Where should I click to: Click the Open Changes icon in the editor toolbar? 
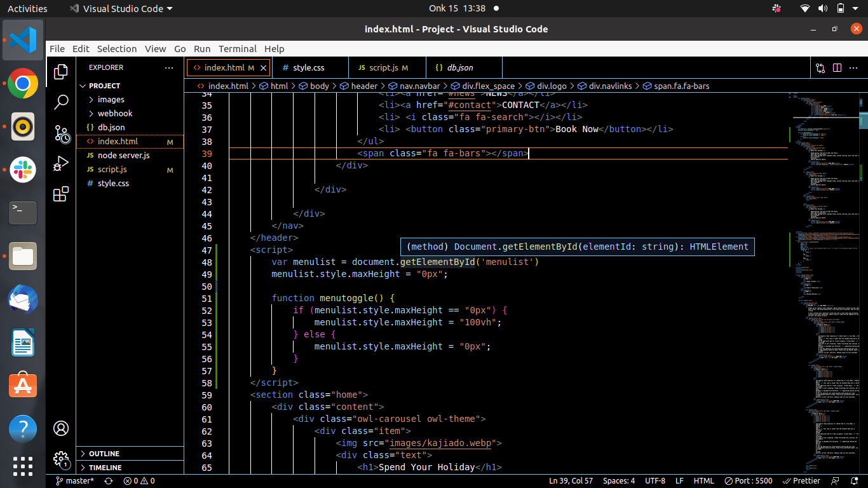[x=820, y=68]
